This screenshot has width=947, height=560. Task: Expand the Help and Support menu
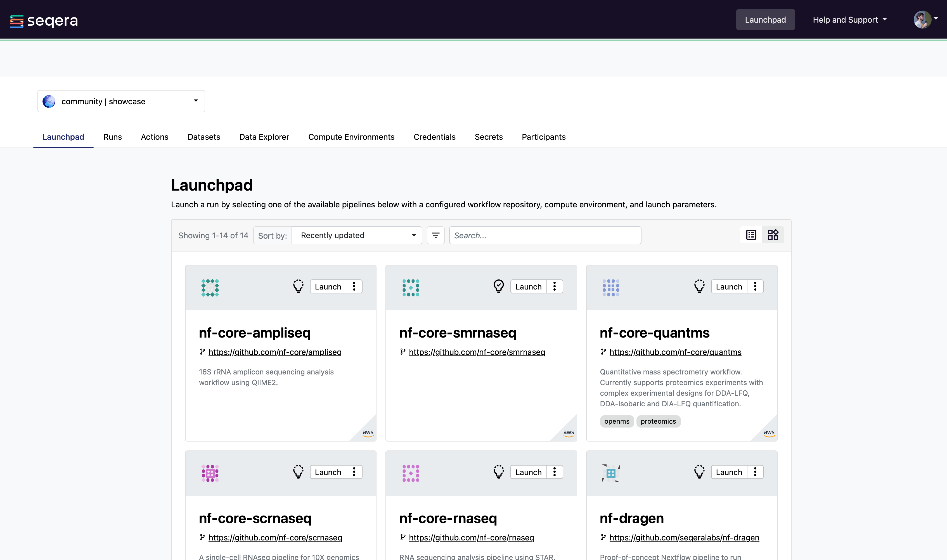849,20
